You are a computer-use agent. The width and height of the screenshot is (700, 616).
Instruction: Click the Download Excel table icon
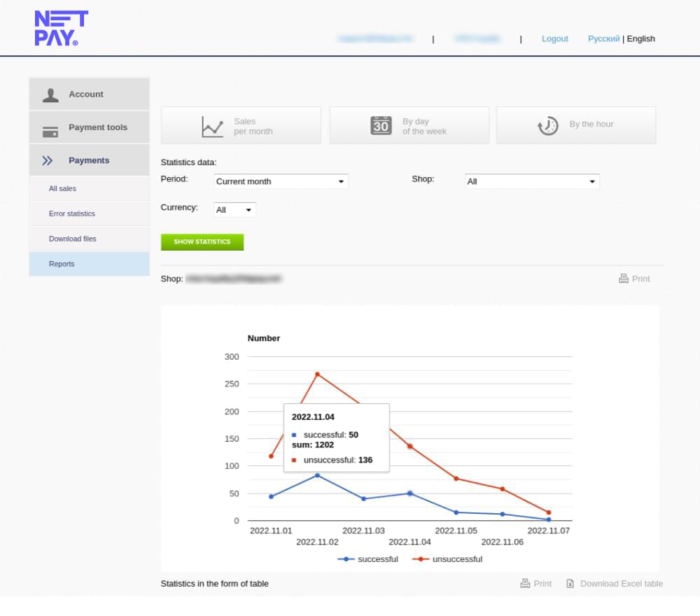(570, 584)
